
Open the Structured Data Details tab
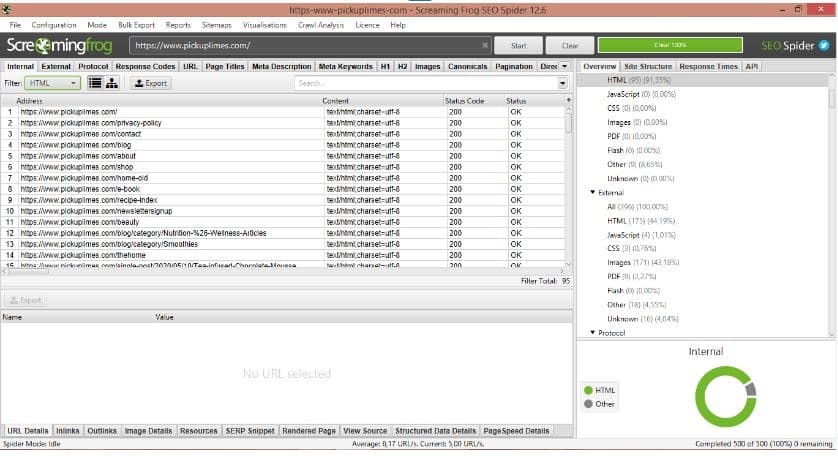(435, 431)
